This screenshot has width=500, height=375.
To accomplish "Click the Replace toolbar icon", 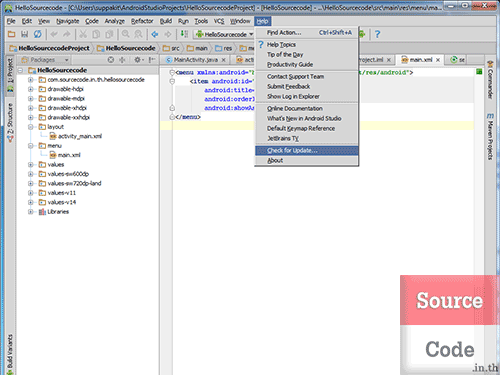I will (138, 34).
